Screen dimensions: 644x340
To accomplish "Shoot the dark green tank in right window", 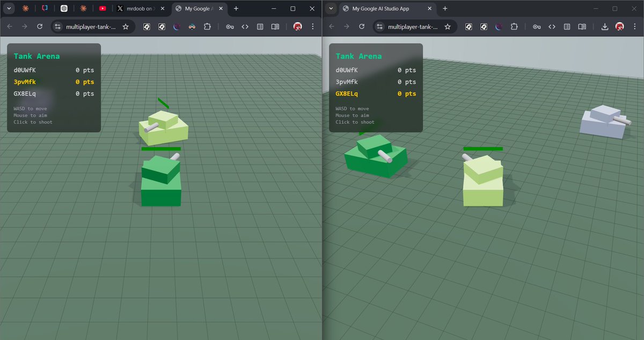I will 376,156.
